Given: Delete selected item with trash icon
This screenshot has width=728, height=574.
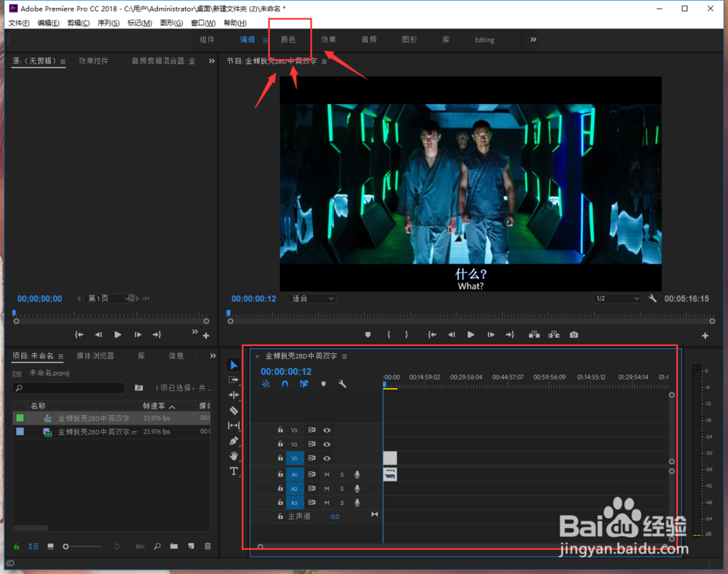Looking at the screenshot, I should 207,546.
